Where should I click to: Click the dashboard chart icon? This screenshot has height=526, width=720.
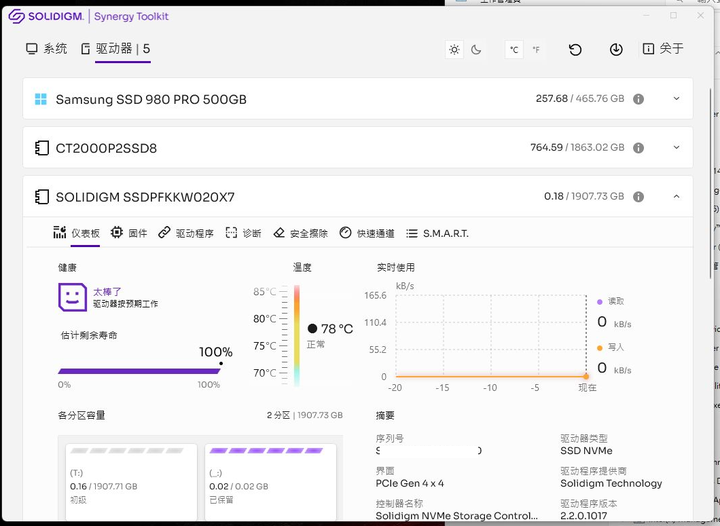click(x=60, y=232)
